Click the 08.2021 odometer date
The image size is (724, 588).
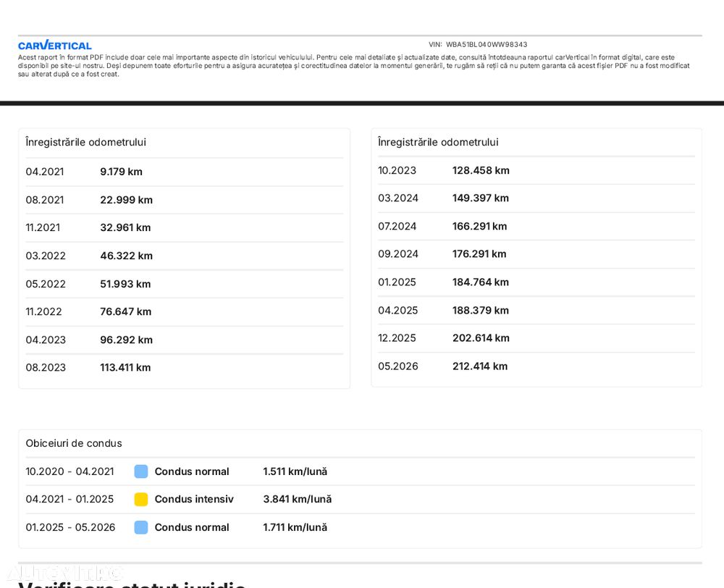coord(45,200)
